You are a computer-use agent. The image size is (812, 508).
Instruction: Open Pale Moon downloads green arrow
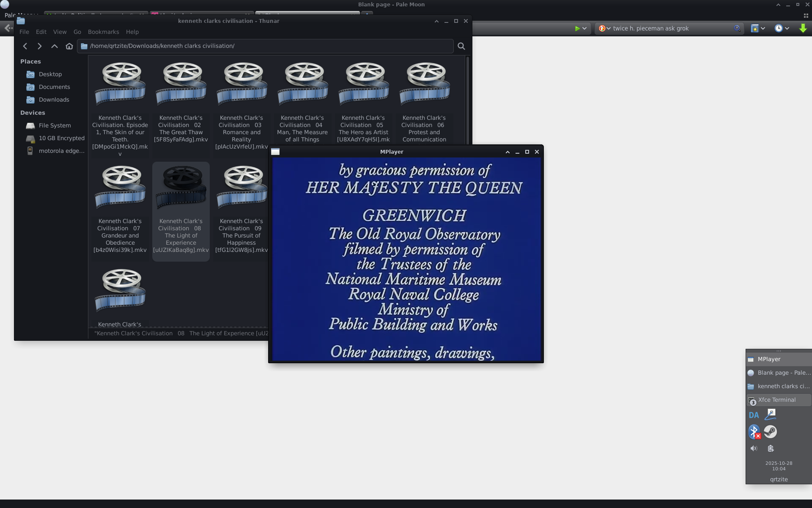point(803,28)
